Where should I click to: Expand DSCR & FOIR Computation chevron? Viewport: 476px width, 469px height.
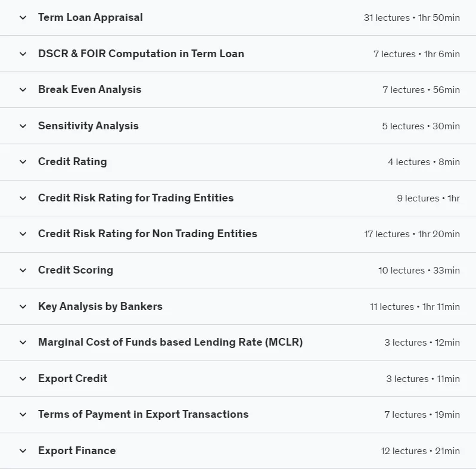click(x=23, y=54)
